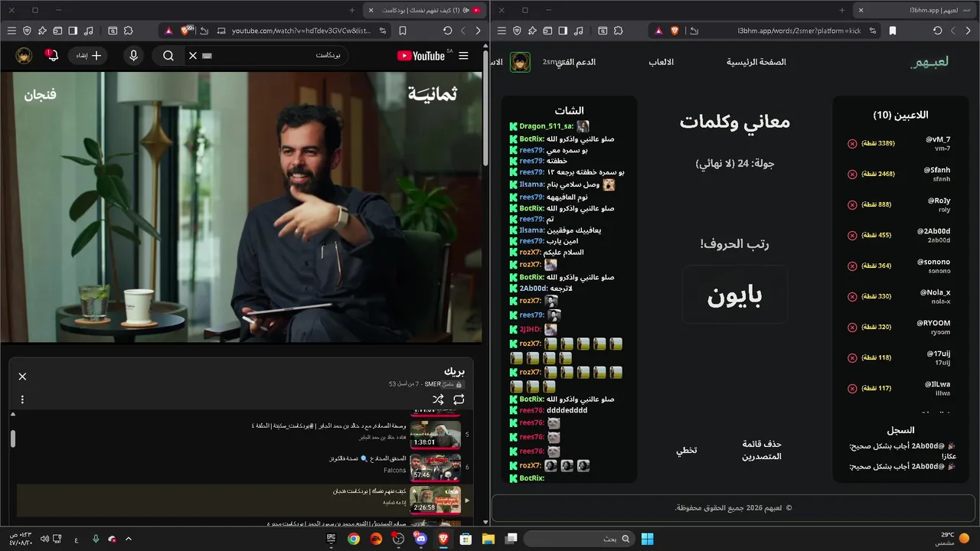Viewport: 980px width, 551px height.
Task: Open new tab in YouTube window
Action: coord(351,10)
